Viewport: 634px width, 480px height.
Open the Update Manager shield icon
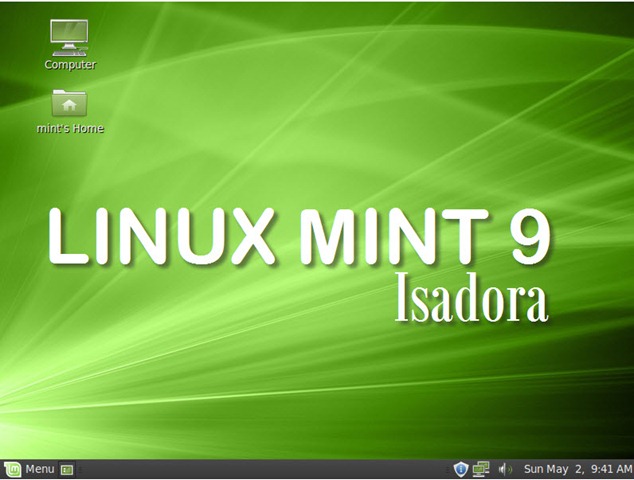(460, 469)
